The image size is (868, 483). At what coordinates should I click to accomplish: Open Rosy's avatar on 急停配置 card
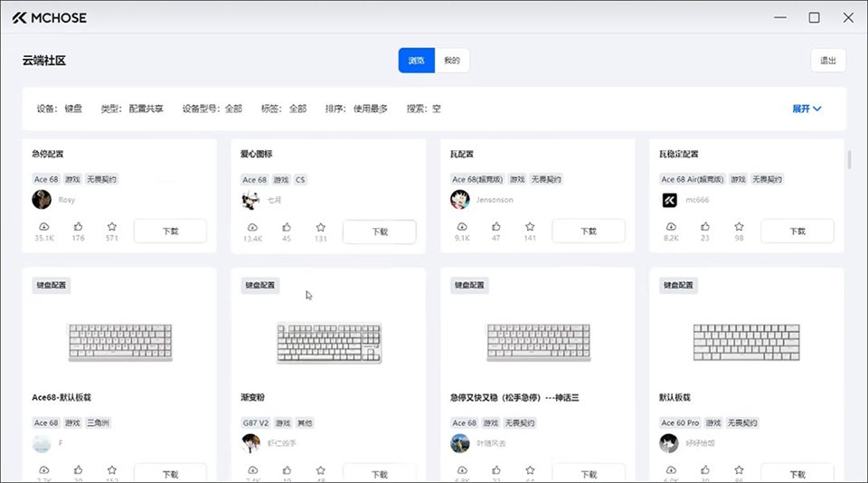pyautogui.click(x=42, y=199)
